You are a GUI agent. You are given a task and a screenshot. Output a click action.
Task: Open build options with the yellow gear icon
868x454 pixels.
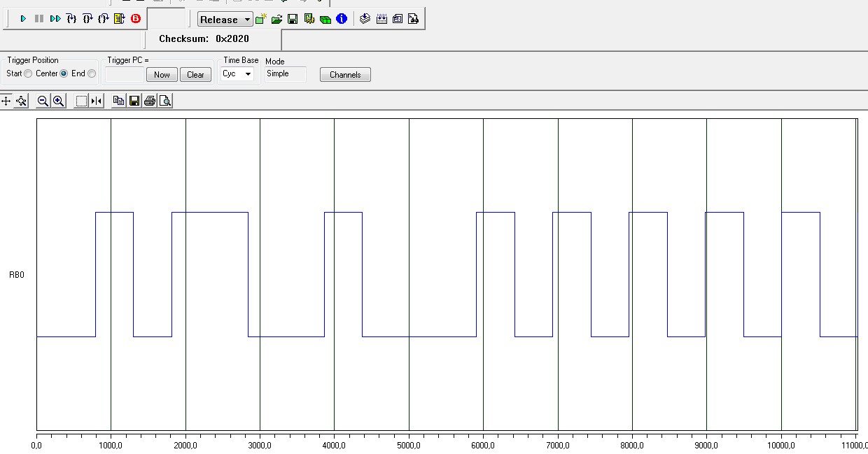[x=309, y=19]
